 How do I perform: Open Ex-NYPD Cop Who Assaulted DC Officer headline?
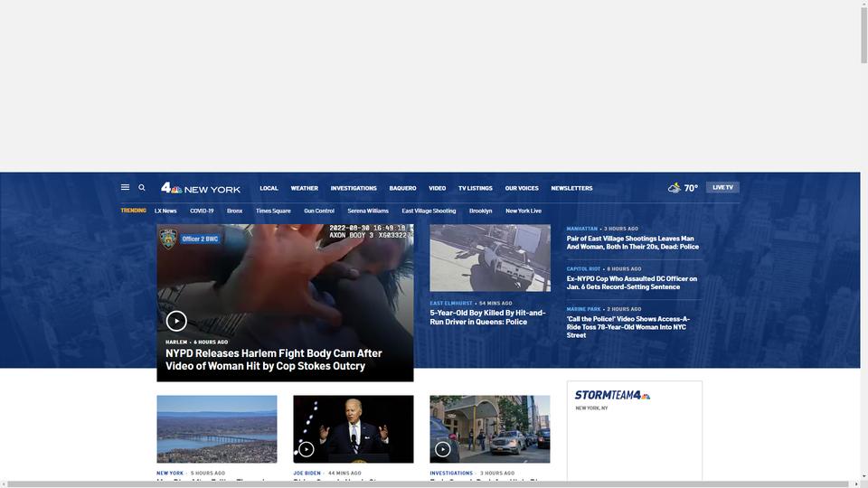[x=632, y=283]
